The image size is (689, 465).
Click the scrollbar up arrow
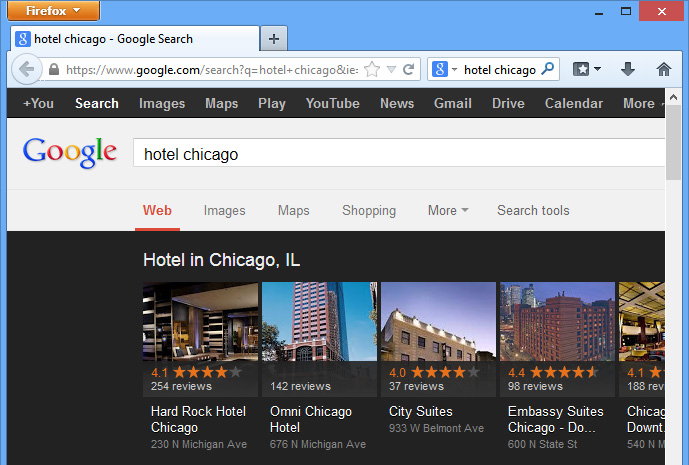coord(673,98)
